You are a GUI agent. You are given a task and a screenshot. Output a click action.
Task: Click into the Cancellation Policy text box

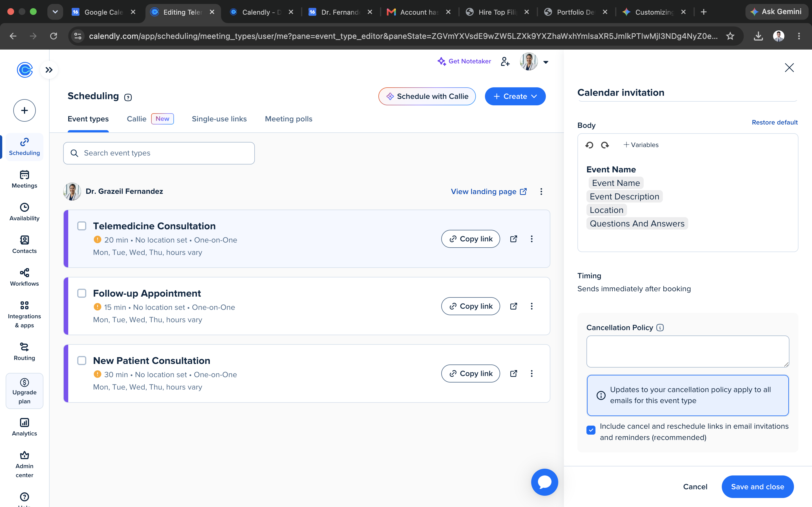[x=687, y=352]
